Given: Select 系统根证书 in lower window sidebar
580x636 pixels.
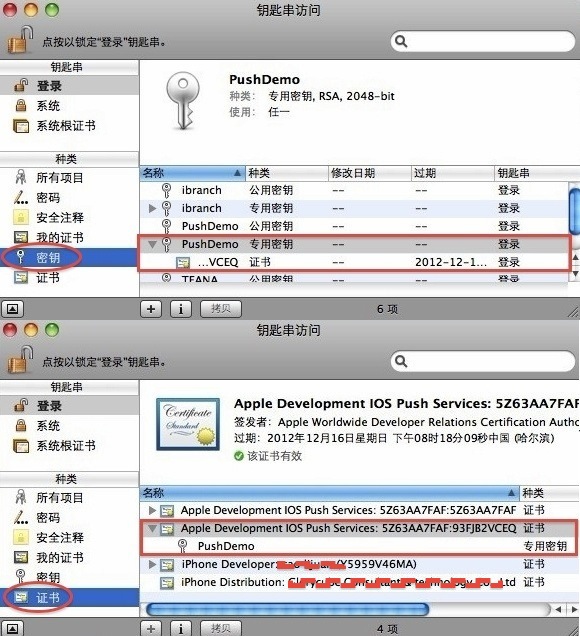Looking at the screenshot, I should pyautogui.click(x=69, y=446).
